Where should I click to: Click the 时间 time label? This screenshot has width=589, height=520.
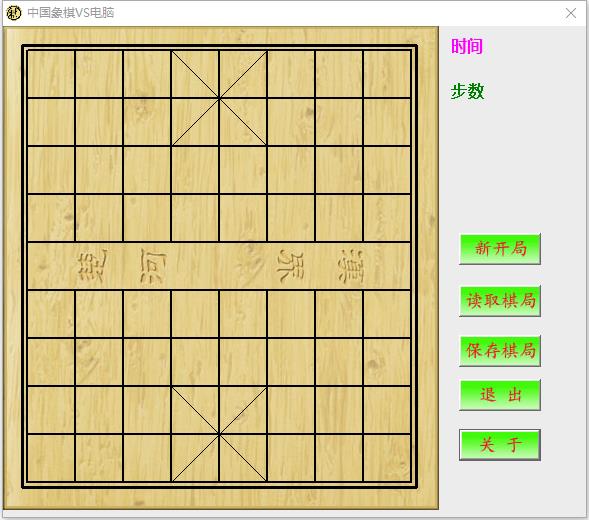coord(467,47)
